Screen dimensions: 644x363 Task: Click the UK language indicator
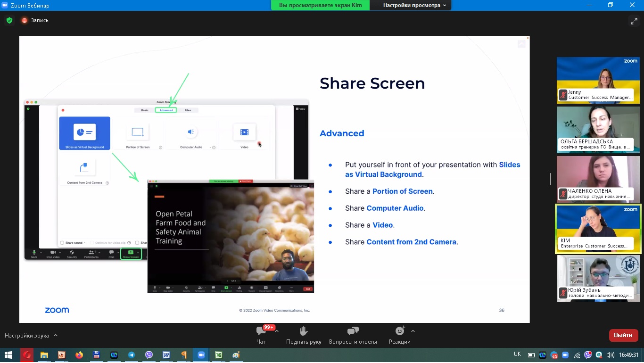(517, 355)
